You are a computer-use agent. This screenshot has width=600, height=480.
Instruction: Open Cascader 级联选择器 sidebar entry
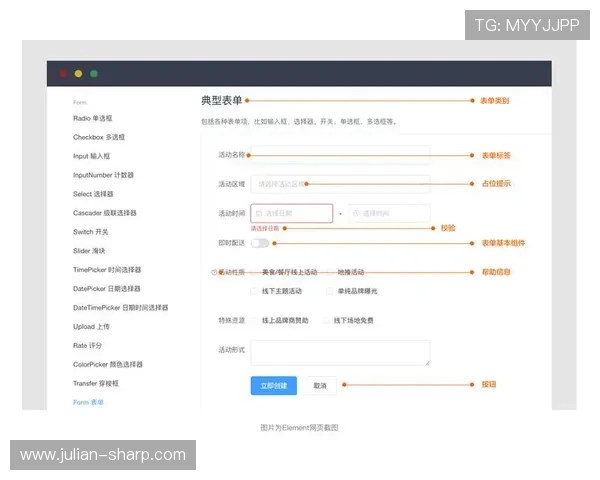(104, 213)
